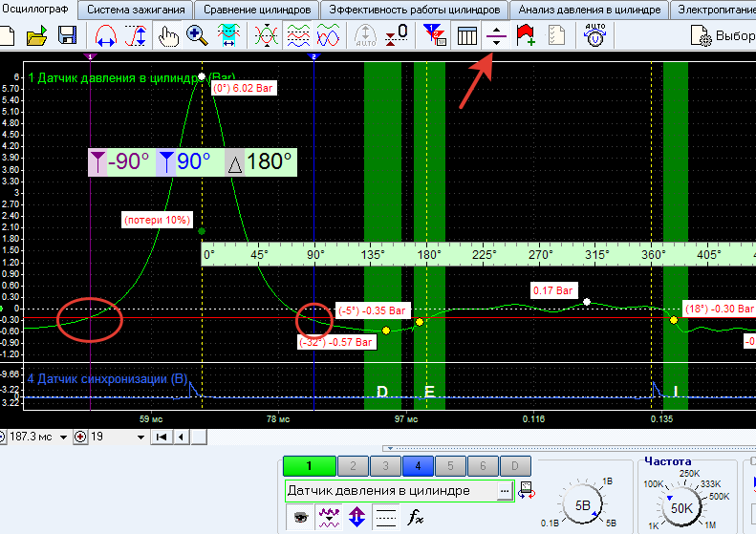Screen dimensions: 756x534
Task: Click the purple-blue vertical arrows channel icon
Action: [356, 517]
